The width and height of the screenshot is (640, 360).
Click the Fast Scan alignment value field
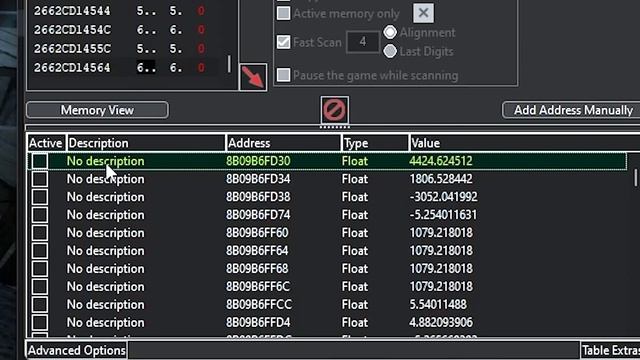click(363, 42)
